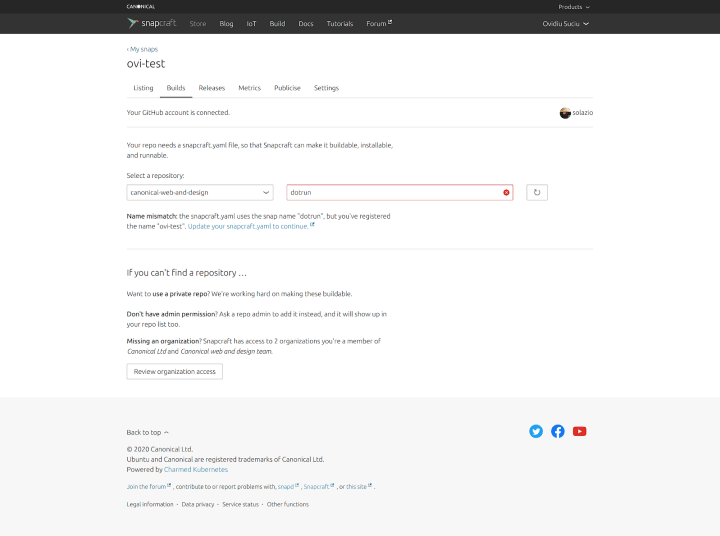Expand the Products dropdown
Image resolution: width=720 pixels, height=536 pixels.
click(x=574, y=7)
